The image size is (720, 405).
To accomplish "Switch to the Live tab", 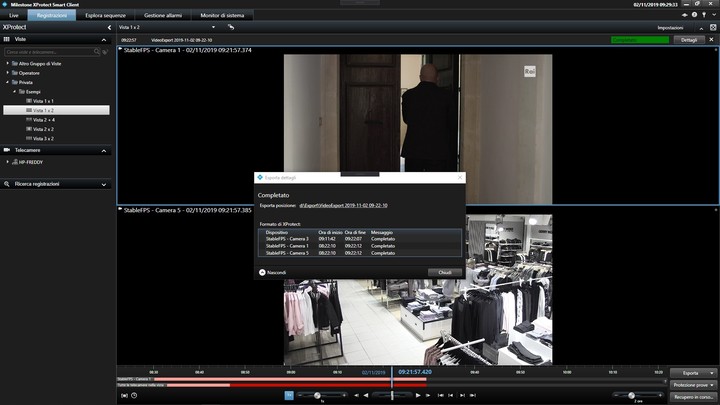I will [14, 16].
